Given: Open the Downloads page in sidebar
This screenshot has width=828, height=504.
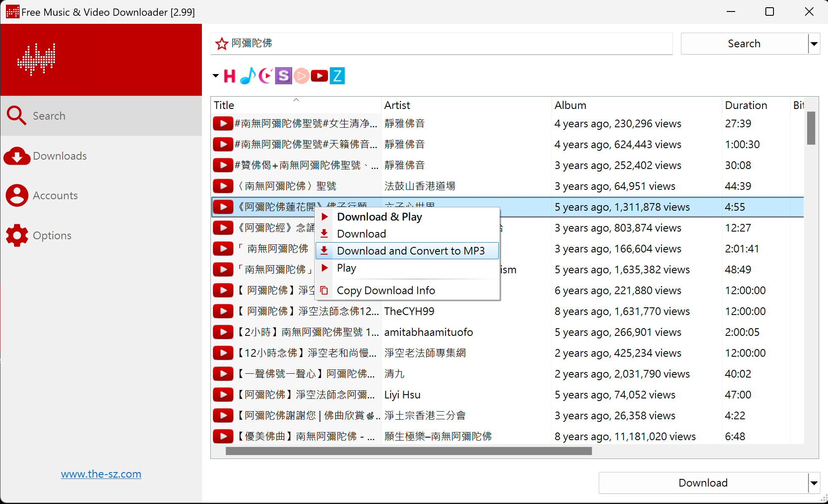Looking at the screenshot, I should (101, 156).
